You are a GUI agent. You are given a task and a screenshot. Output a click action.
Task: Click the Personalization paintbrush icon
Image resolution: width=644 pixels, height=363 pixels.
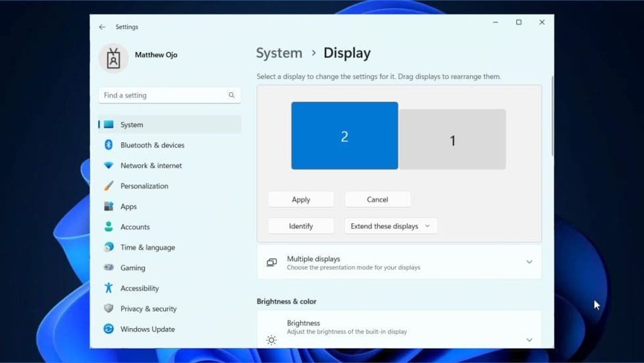[x=109, y=186]
